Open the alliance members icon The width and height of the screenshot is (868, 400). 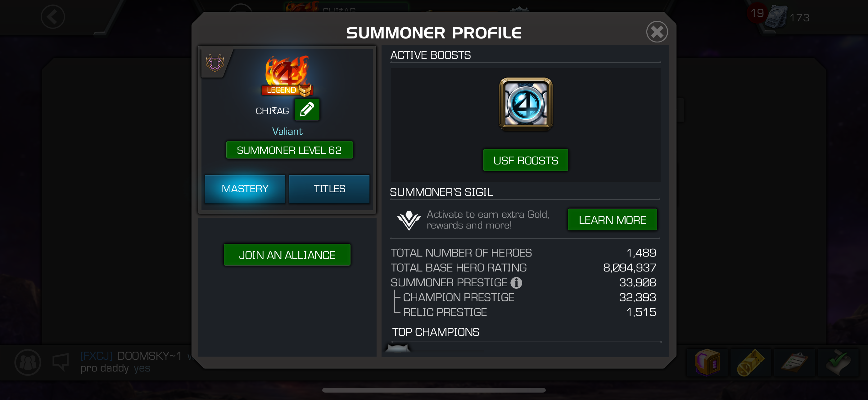coord(28,362)
